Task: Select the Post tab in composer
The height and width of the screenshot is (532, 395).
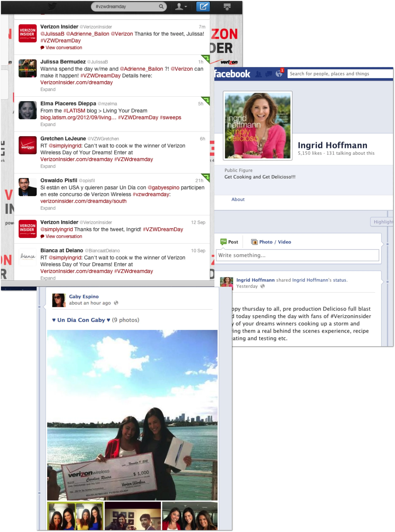Action: 229,242
